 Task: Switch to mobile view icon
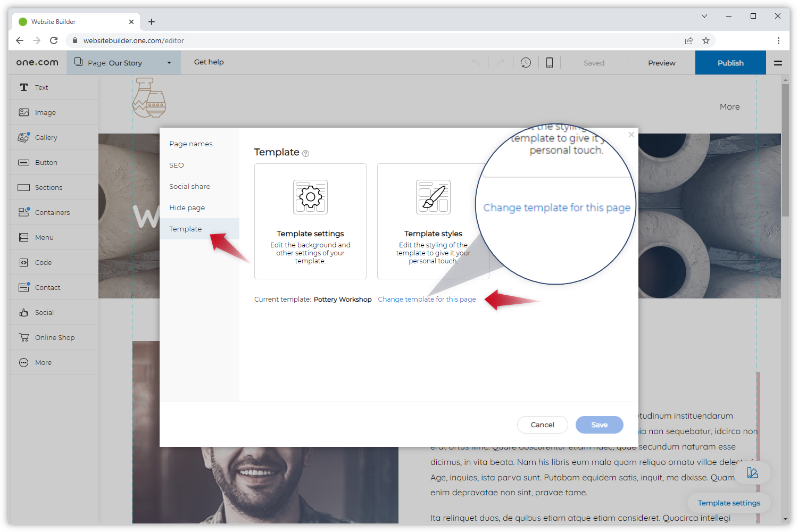[549, 63]
